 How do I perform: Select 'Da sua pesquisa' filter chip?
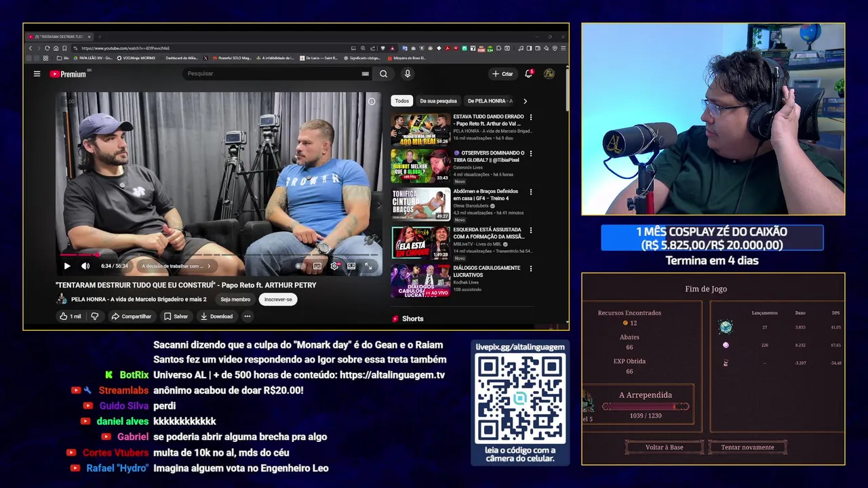[438, 101]
